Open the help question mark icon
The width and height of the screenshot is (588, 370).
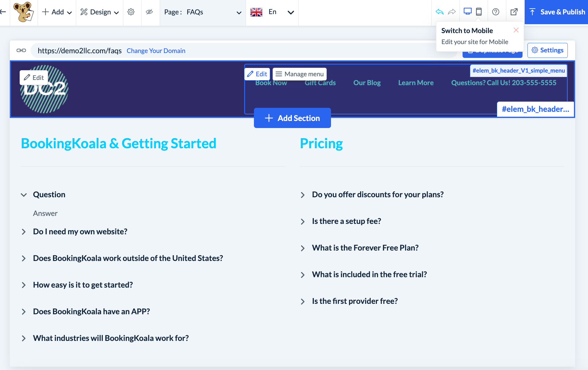[x=496, y=12]
